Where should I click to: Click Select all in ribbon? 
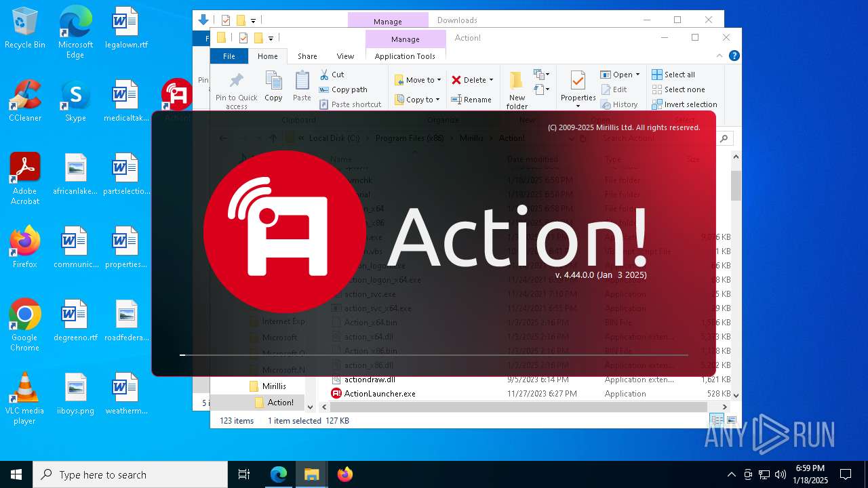coord(673,75)
